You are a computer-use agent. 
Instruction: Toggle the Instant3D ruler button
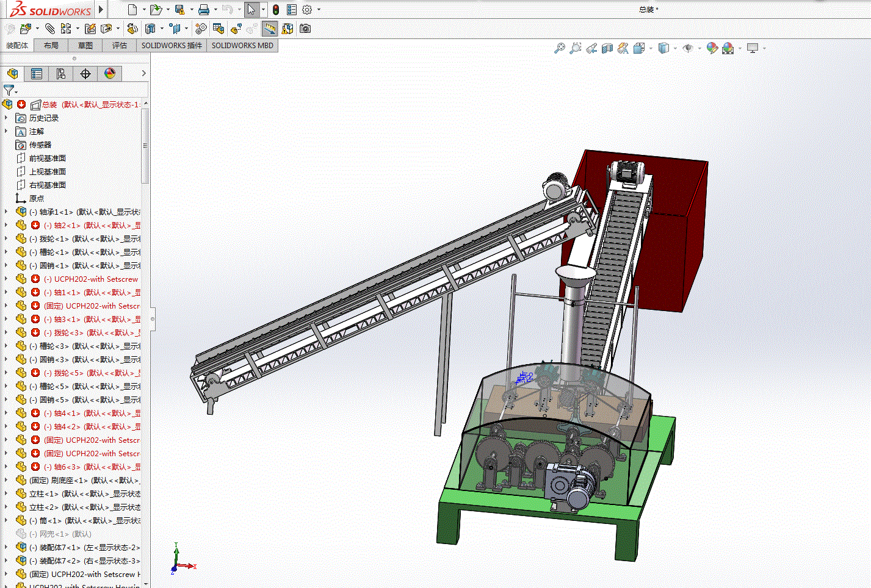coord(269,29)
